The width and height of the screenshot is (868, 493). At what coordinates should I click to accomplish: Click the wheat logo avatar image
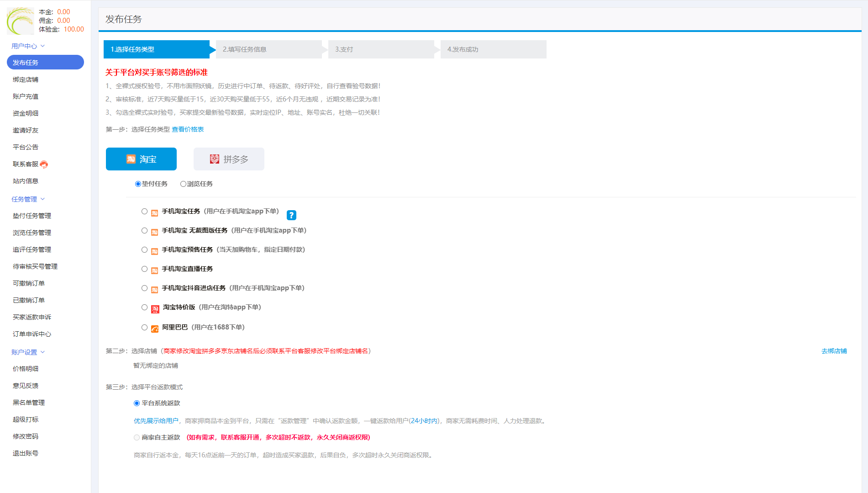tap(21, 21)
